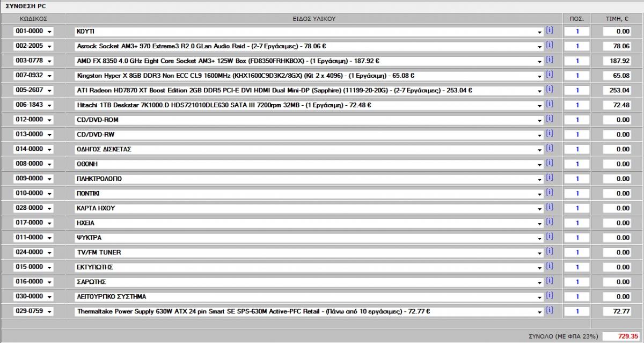Image resolution: width=644 pixels, height=343 pixels.
Task: Open code dropdown 030-0000
Action: tap(33, 297)
